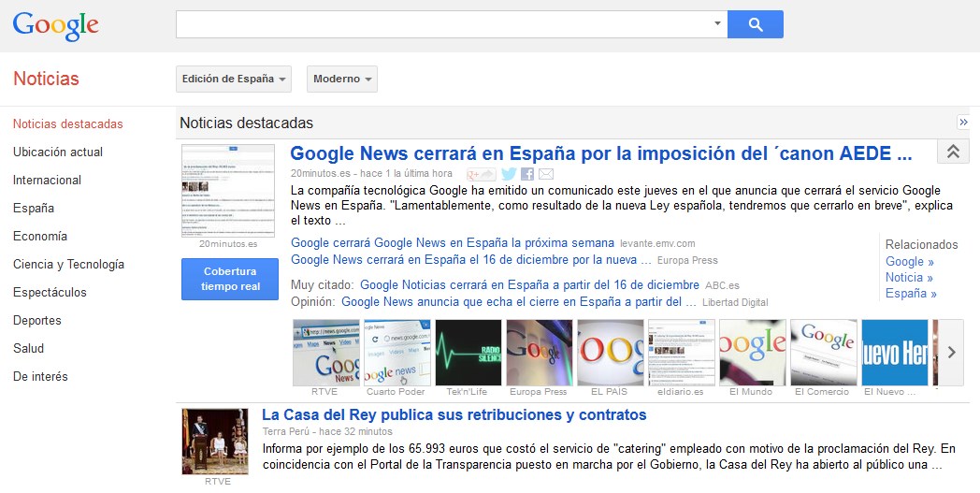Expand the right panel with double-arrow icon
This screenshot has height=493, width=980.
(x=963, y=122)
